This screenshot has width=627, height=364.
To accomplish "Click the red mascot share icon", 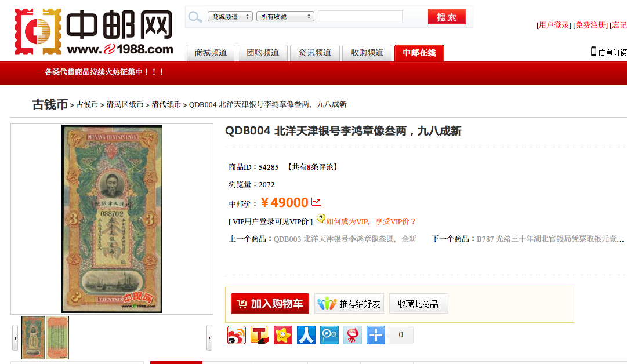I will 353,335.
